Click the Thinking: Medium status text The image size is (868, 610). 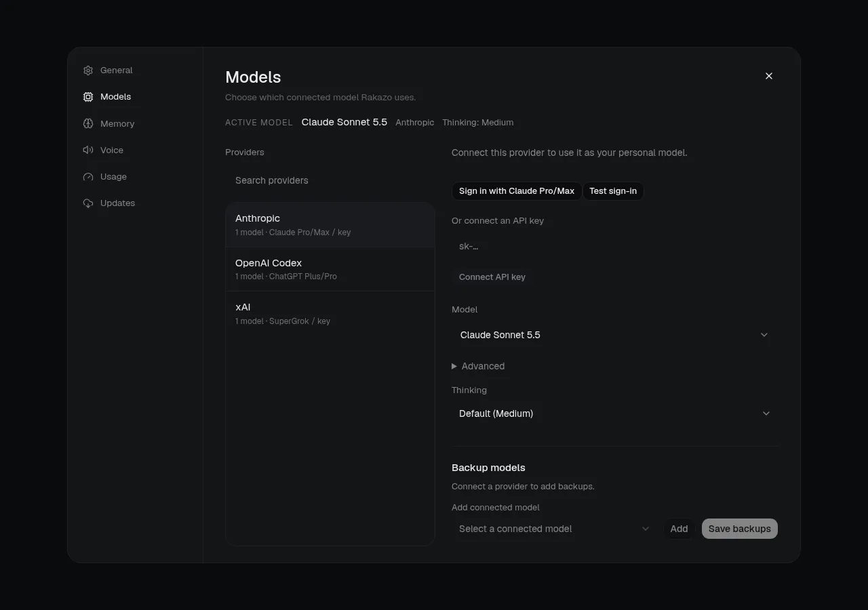tap(478, 123)
